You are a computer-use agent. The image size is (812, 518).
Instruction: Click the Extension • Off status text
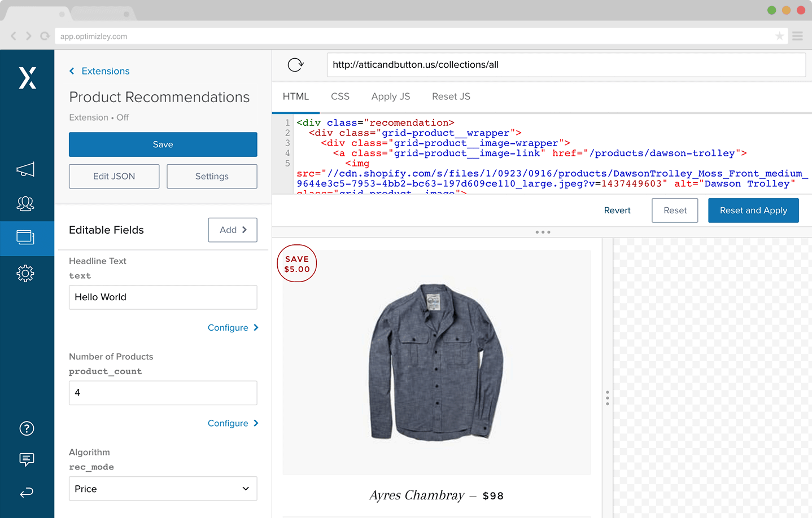(x=99, y=117)
